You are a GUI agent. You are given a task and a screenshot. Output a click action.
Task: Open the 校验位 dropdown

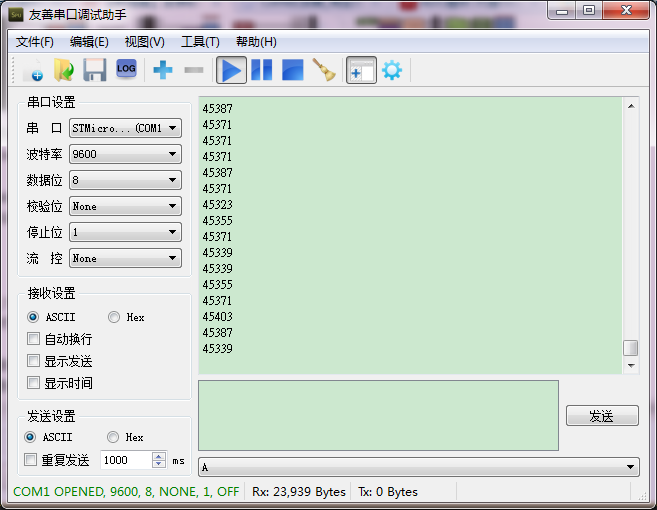[x=125, y=206]
